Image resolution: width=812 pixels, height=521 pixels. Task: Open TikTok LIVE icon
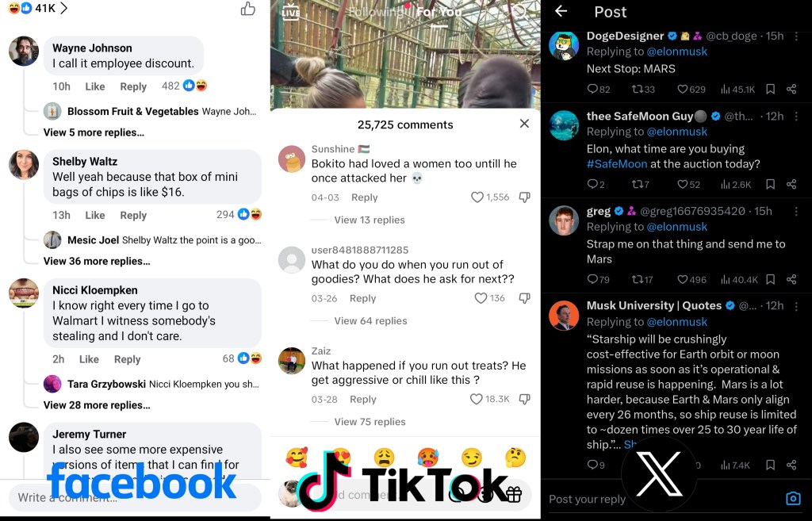pos(290,11)
